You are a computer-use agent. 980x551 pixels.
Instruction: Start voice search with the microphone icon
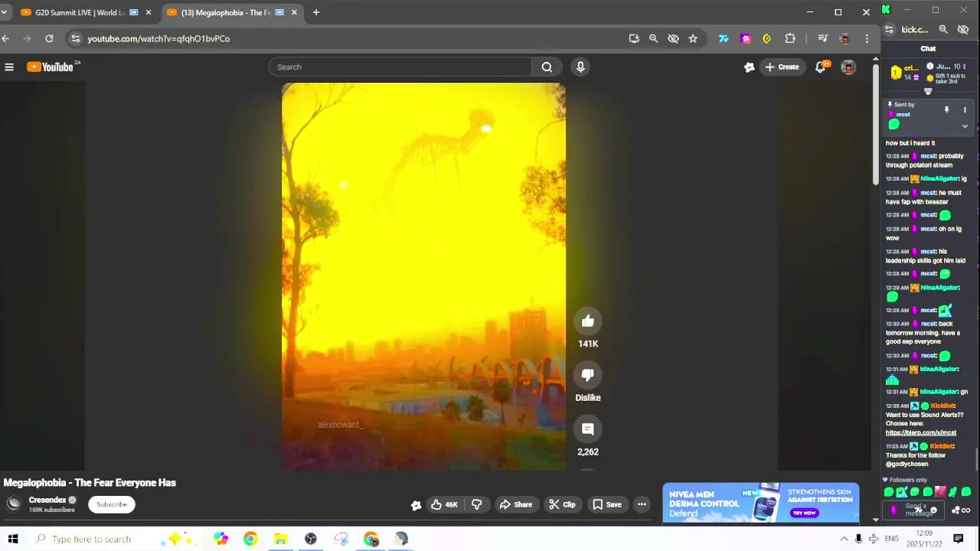click(580, 67)
